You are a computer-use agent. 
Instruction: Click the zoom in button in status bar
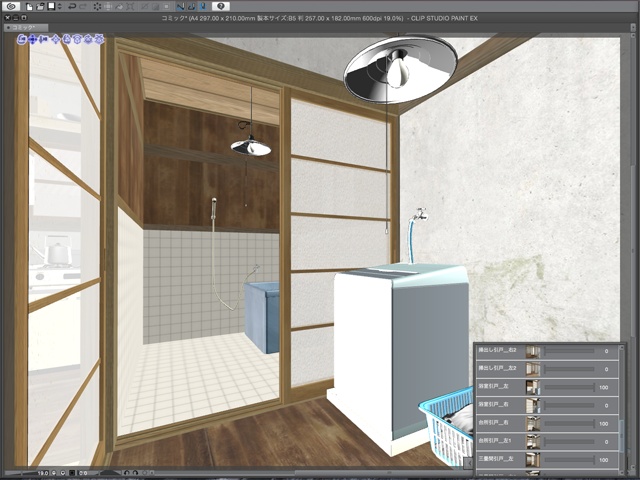[x=62, y=473]
